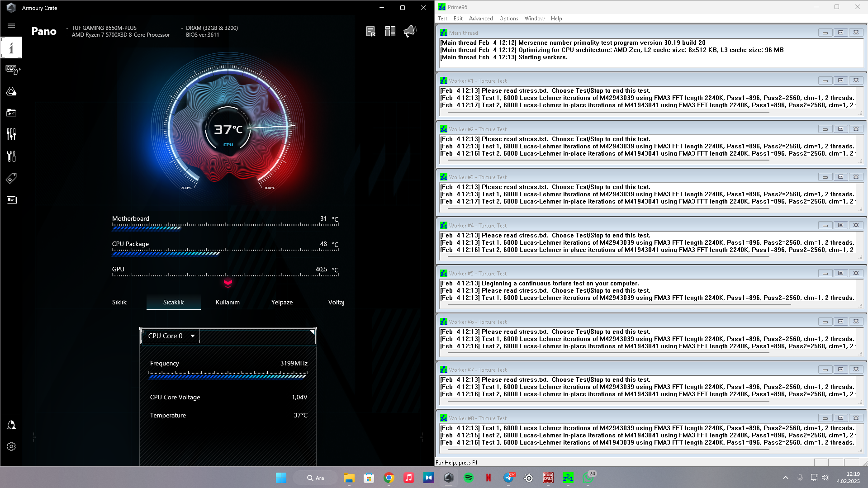Screen dimensions: 868x488
Task: Open Aura Sync triangle icon in sidebar
Action: click(x=11, y=91)
